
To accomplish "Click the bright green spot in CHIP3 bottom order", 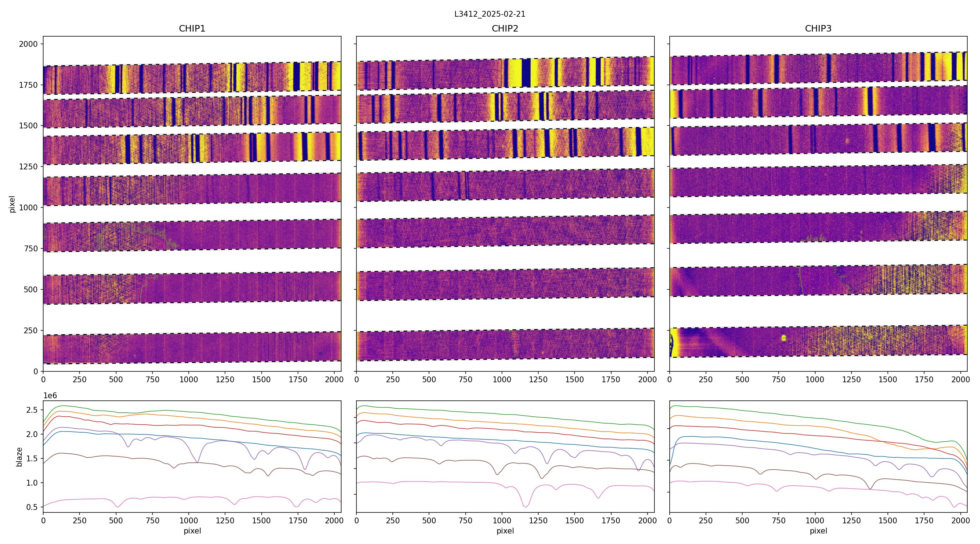I will 783,338.
